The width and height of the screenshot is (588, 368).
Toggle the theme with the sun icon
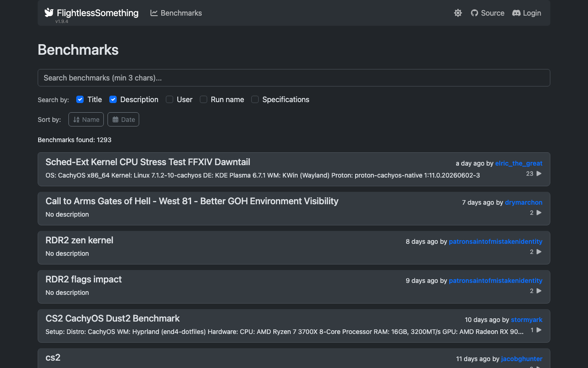pos(458,13)
